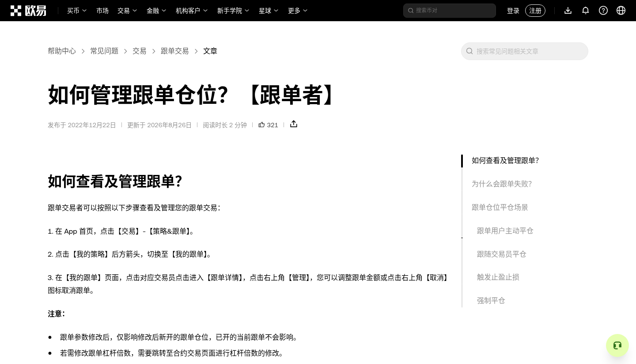Click the share article icon
The image size is (636, 364).
[294, 124]
